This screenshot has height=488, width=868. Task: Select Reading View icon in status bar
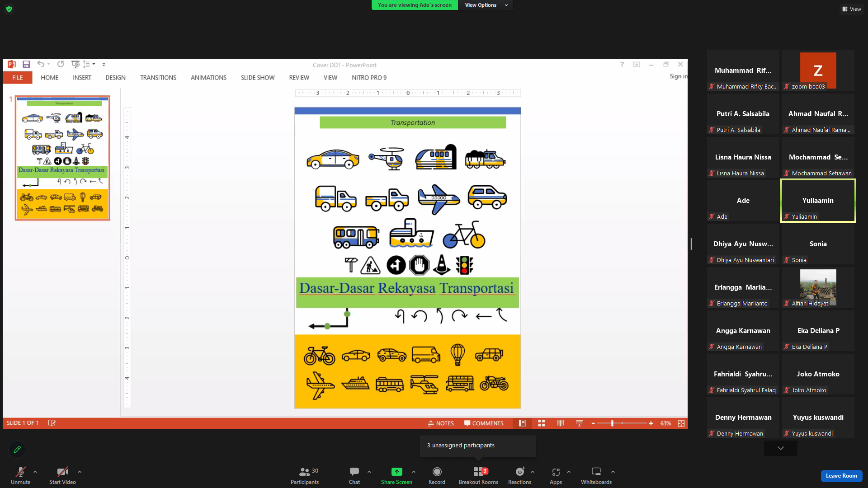pos(561,423)
